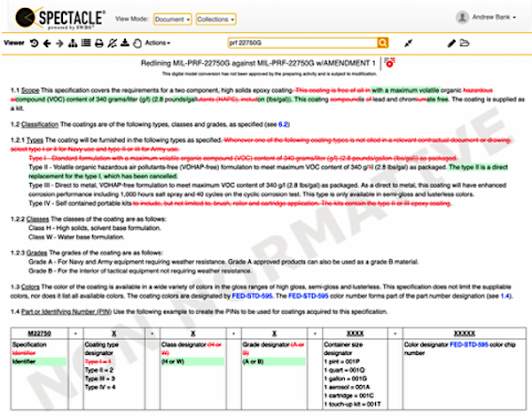Click the open folder icon
Screen dimensions: 532x417
point(464,43)
